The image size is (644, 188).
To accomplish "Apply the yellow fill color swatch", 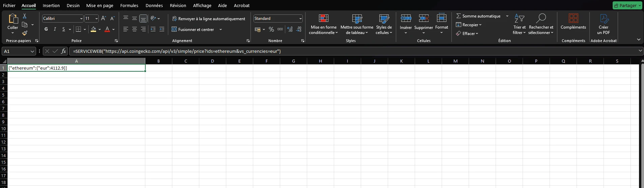I will pyautogui.click(x=93, y=30).
